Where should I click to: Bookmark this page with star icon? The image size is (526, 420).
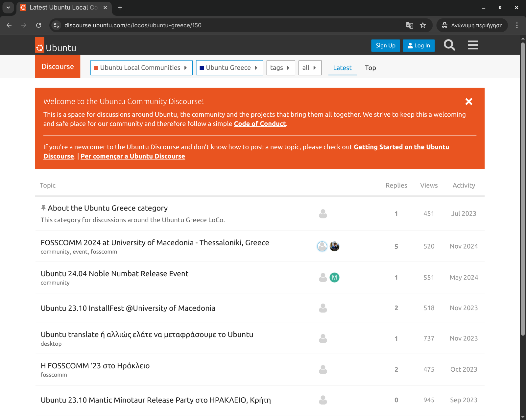coord(423,25)
